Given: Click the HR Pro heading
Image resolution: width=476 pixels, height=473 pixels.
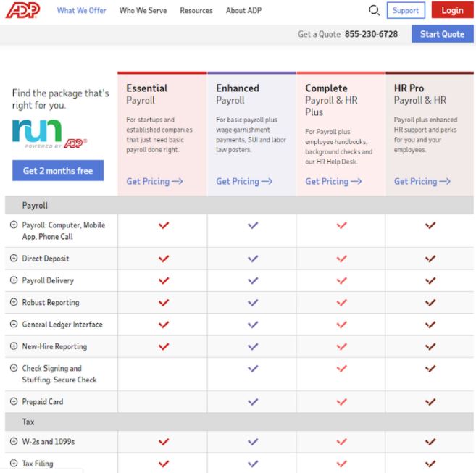Looking at the screenshot, I should (x=419, y=94).
